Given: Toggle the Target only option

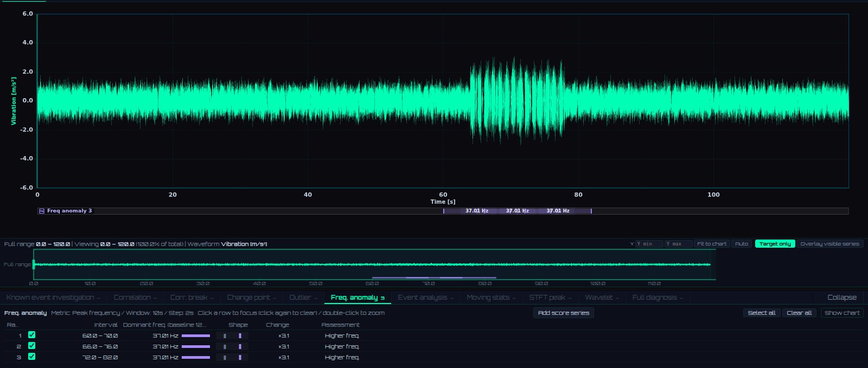Looking at the screenshot, I should click(x=775, y=244).
